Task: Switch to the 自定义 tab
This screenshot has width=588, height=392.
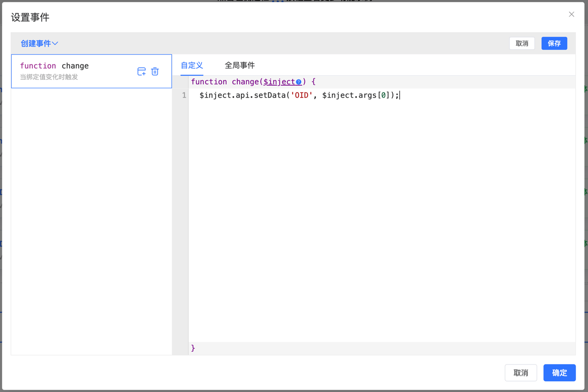Action: tap(192, 65)
